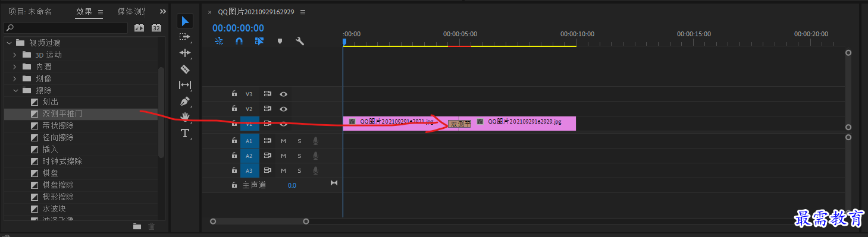Viewport: 868px width, 237px height.
Task: Mute track A2
Action: tap(284, 156)
